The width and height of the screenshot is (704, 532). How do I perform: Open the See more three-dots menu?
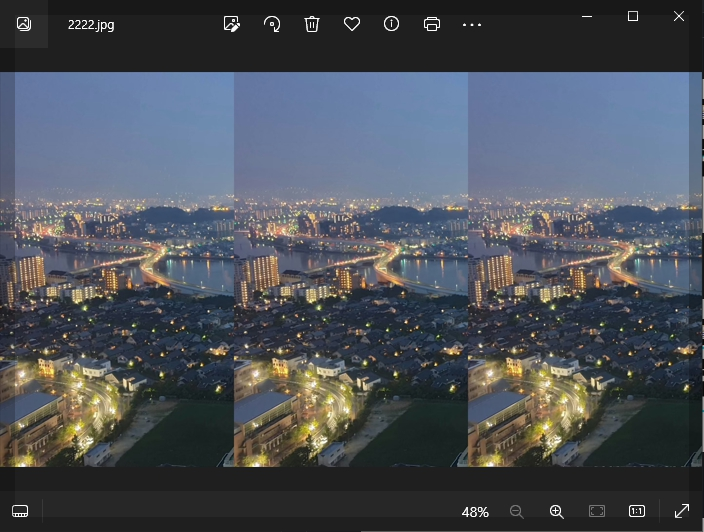pyautogui.click(x=472, y=25)
